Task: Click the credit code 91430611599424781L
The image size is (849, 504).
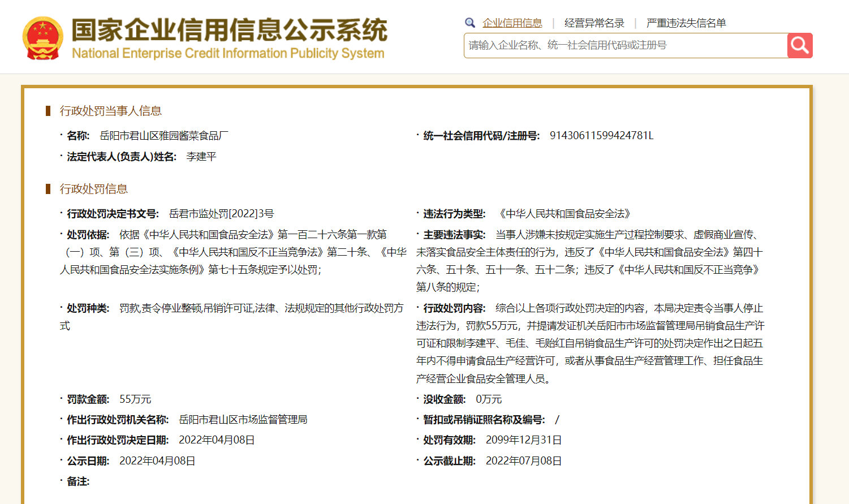Action: [602, 135]
